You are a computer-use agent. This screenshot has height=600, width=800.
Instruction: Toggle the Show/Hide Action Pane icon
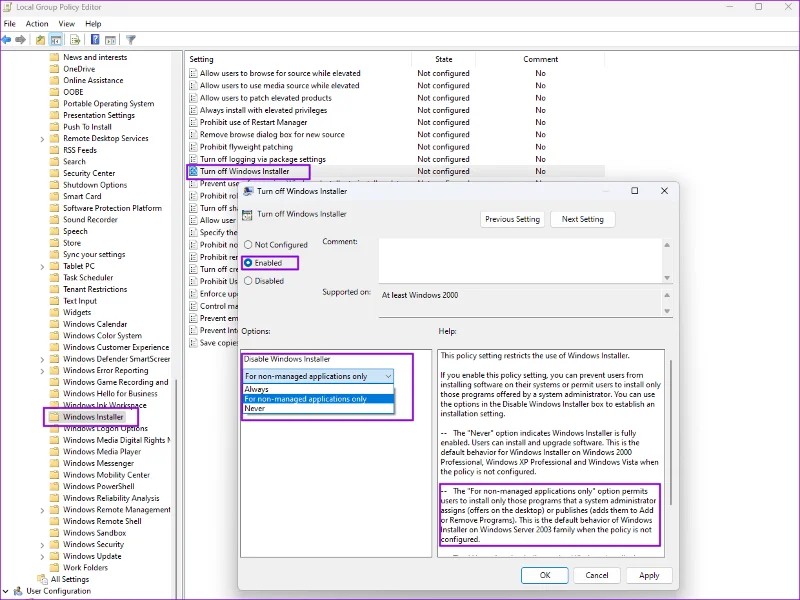110,40
